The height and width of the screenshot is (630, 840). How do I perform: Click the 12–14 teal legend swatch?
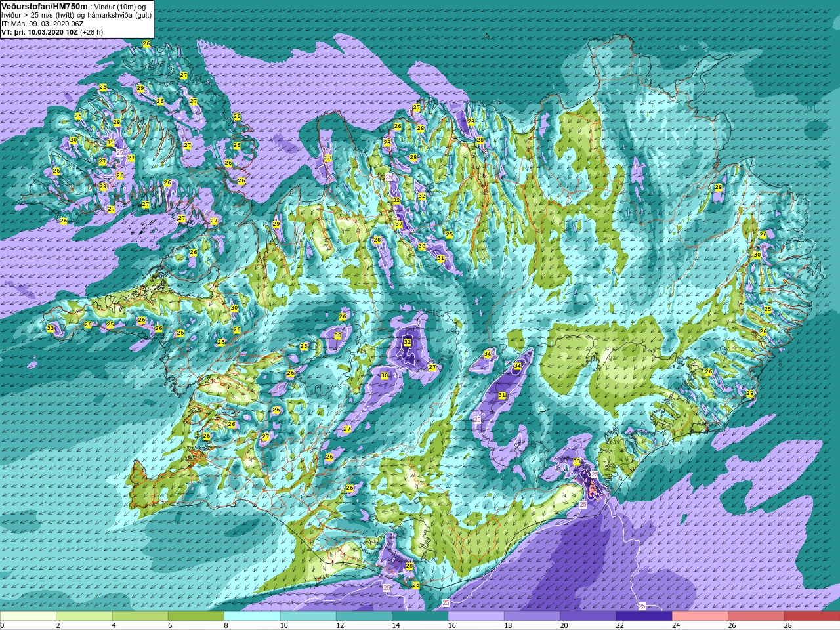pos(364,616)
